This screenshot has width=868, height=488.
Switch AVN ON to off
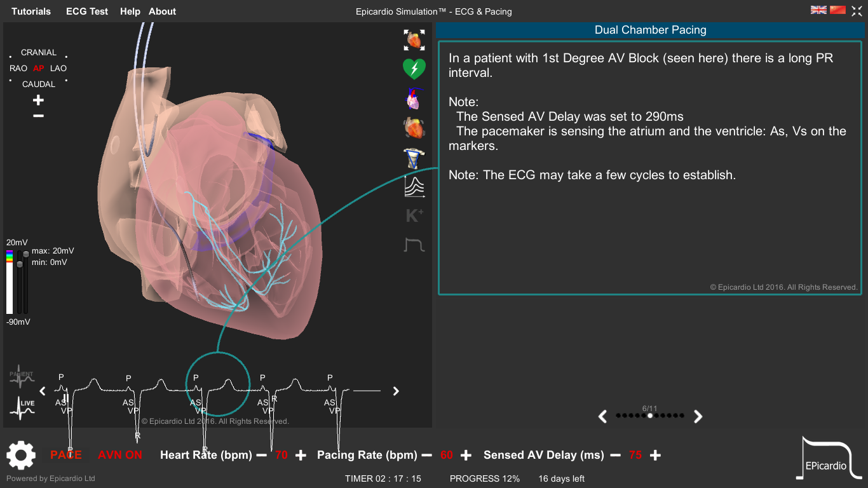pyautogui.click(x=119, y=455)
